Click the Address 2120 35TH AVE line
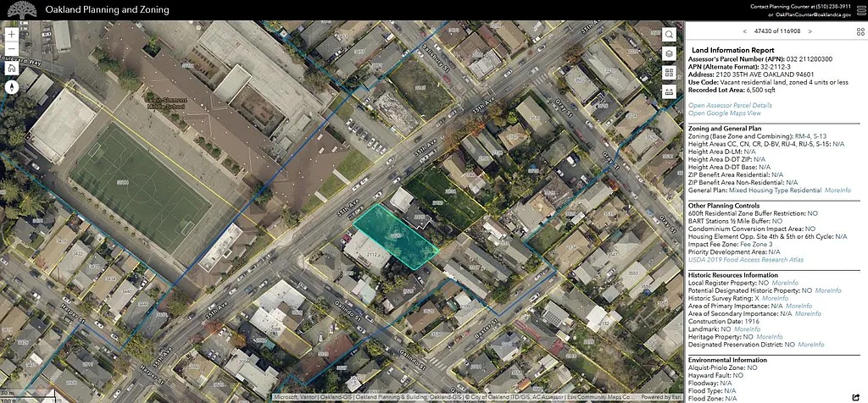 (751, 74)
